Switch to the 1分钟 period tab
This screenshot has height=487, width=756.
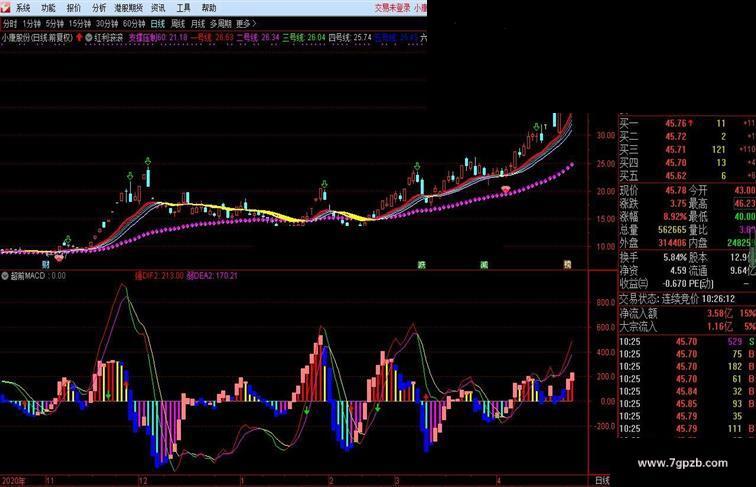(x=32, y=23)
